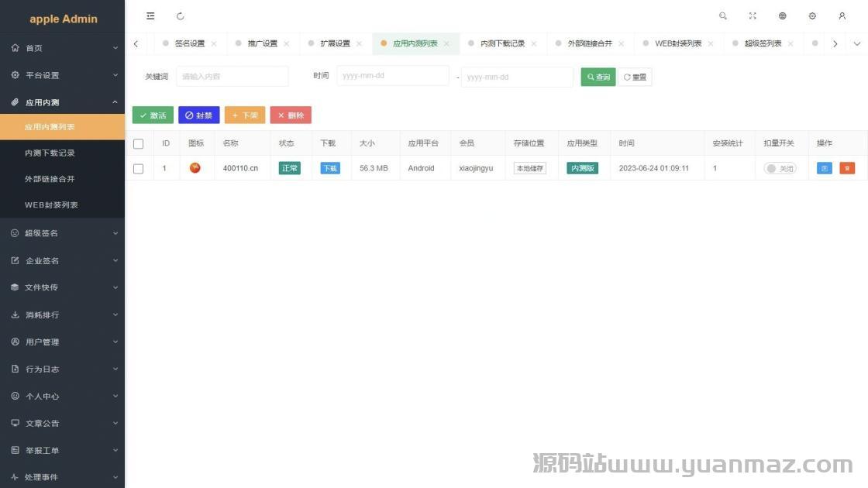Open the settings gear icon

812,16
